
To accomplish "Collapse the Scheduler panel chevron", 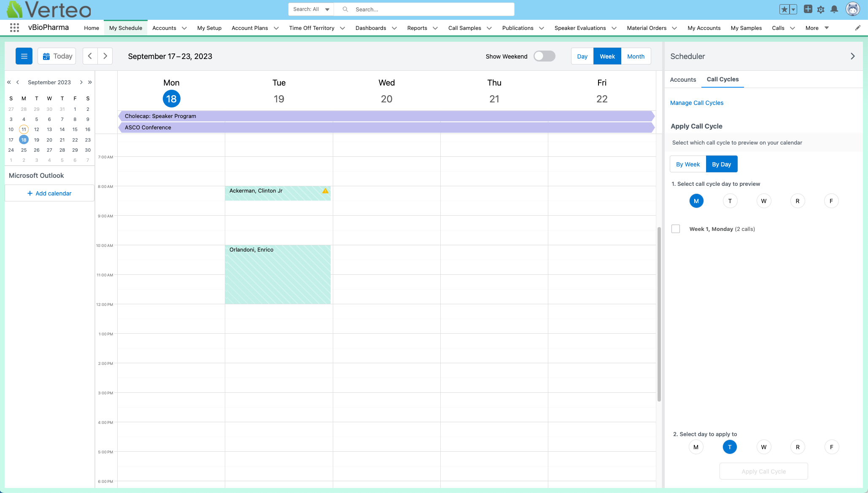I will pyautogui.click(x=852, y=56).
